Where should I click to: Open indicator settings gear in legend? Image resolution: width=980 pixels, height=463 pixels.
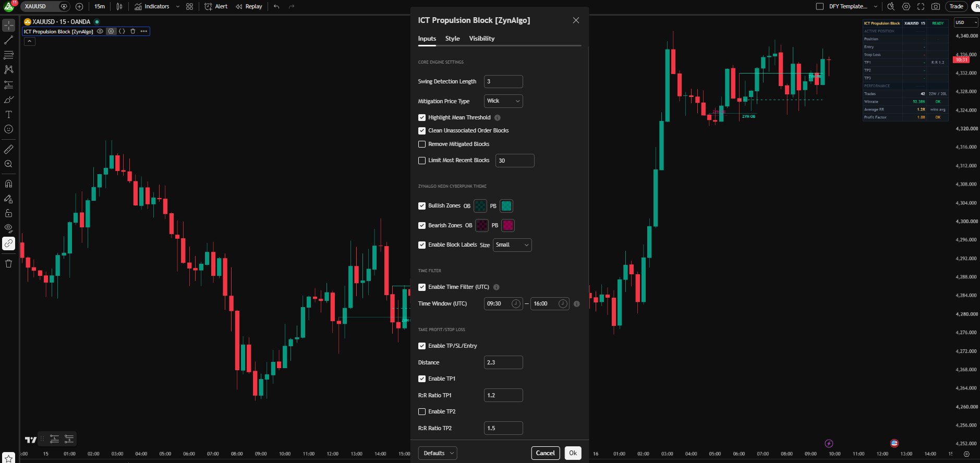(x=111, y=31)
